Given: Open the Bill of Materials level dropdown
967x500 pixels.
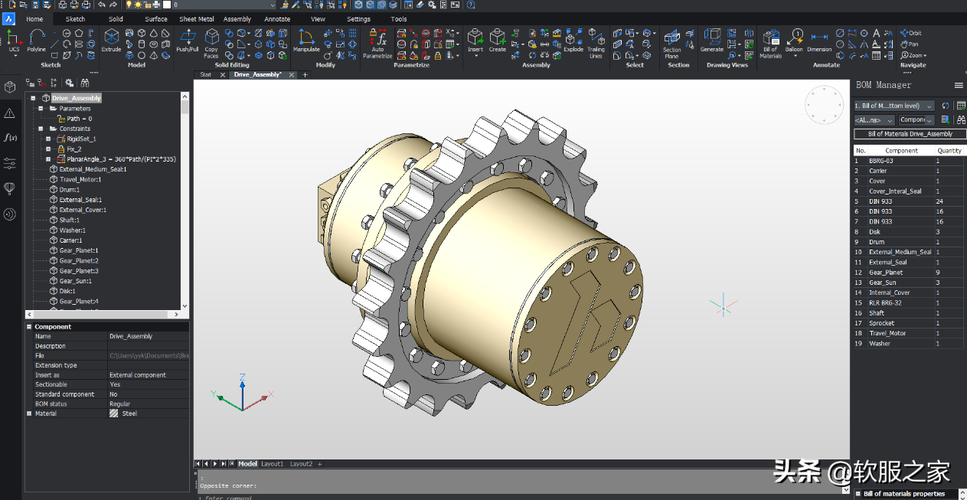Looking at the screenshot, I should tap(893, 105).
